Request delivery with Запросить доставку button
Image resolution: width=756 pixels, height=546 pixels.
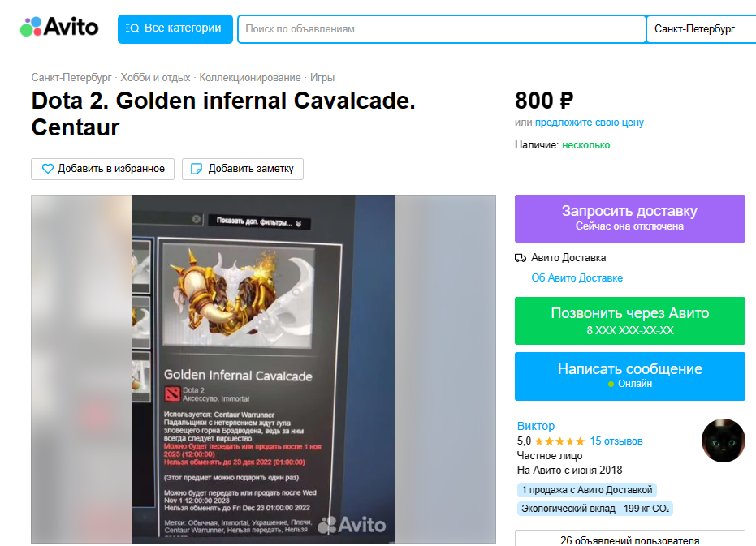pos(629,218)
